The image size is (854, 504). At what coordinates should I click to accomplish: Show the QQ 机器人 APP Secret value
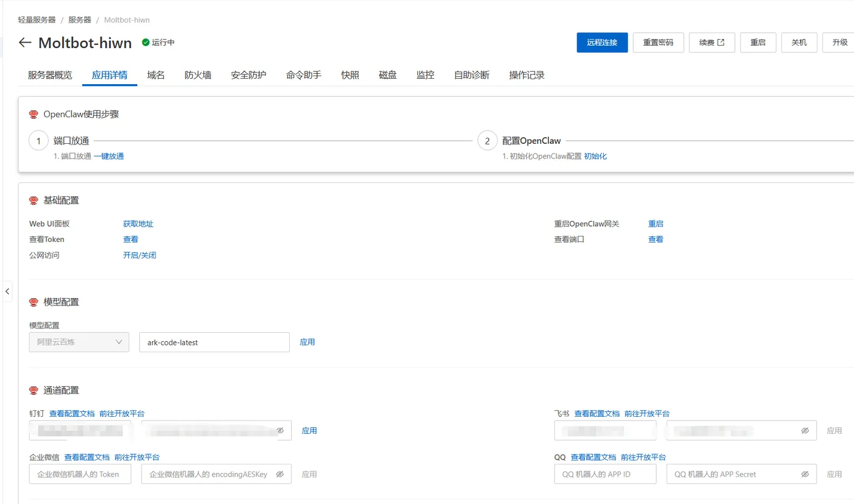[805, 474]
